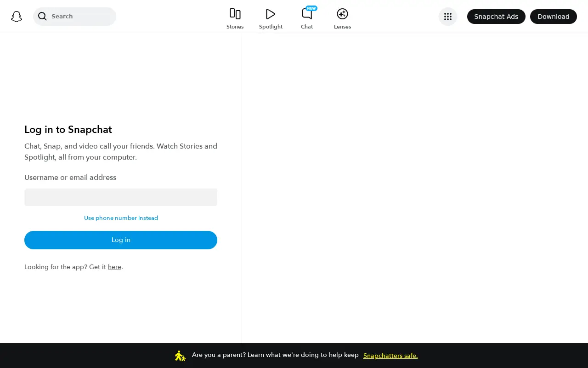Click the Snapchat ghost logo
The image size is (588, 368).
(x=17, y=17)
